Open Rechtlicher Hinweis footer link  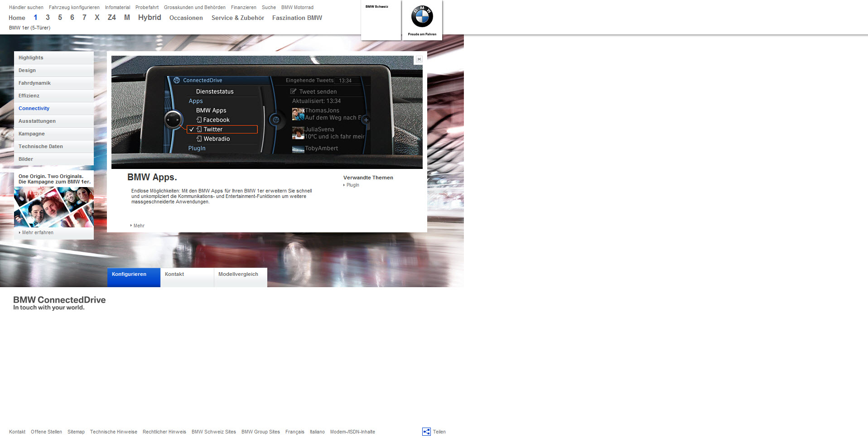164,432
